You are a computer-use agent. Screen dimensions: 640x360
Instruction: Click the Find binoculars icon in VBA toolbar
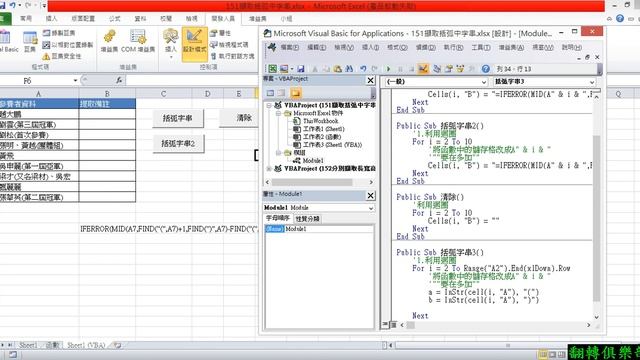point(349,69)
